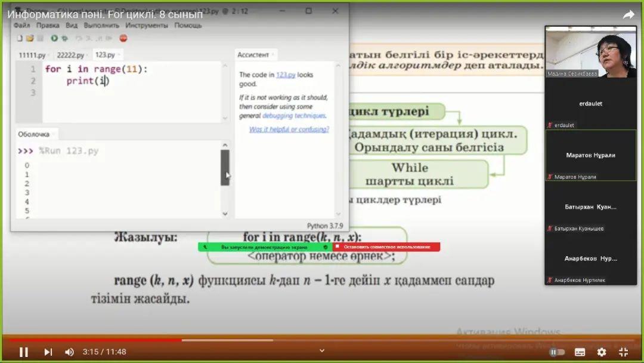Click the share arrow icon on video
Image resolution: width=644 pixels, height=363 pixels.
(x=628, y=15)
